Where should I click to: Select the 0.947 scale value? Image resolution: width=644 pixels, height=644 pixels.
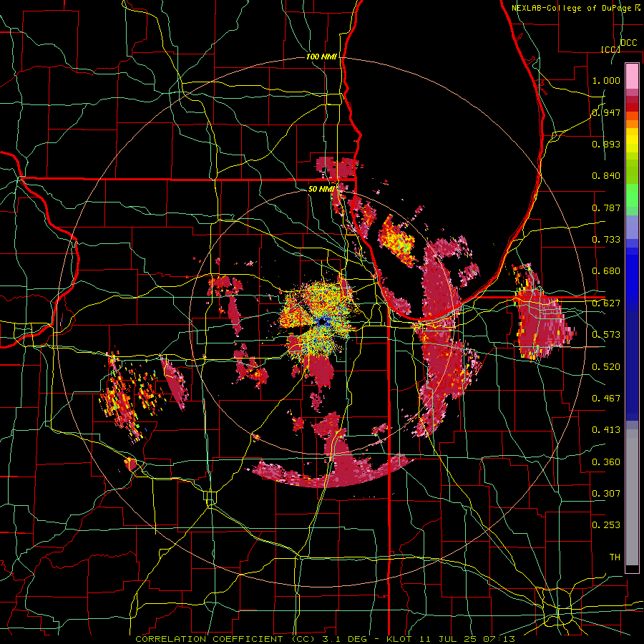click(x=606, y=112)
